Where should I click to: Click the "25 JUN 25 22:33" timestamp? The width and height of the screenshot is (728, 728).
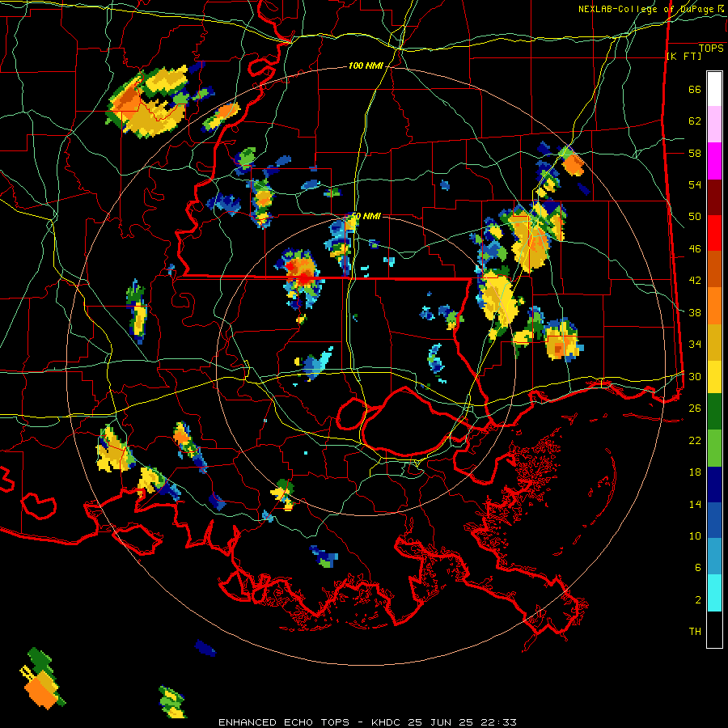point(462,722)
